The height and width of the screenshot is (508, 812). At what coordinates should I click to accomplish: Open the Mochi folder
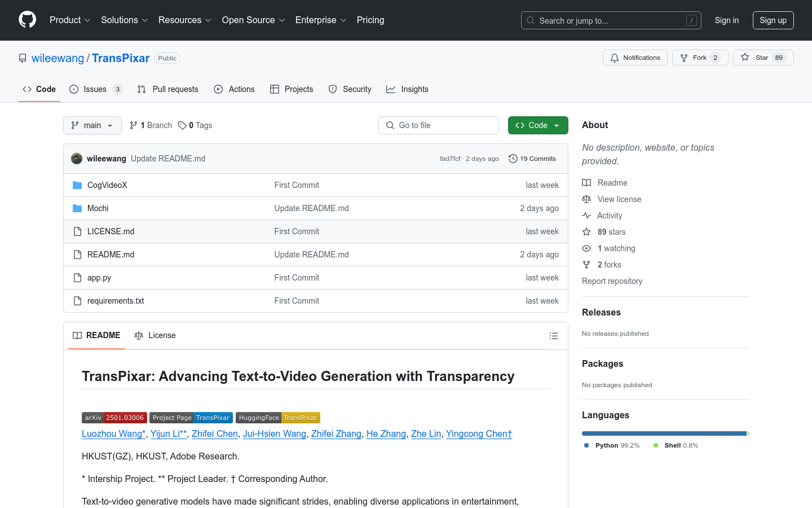[98, 208]
